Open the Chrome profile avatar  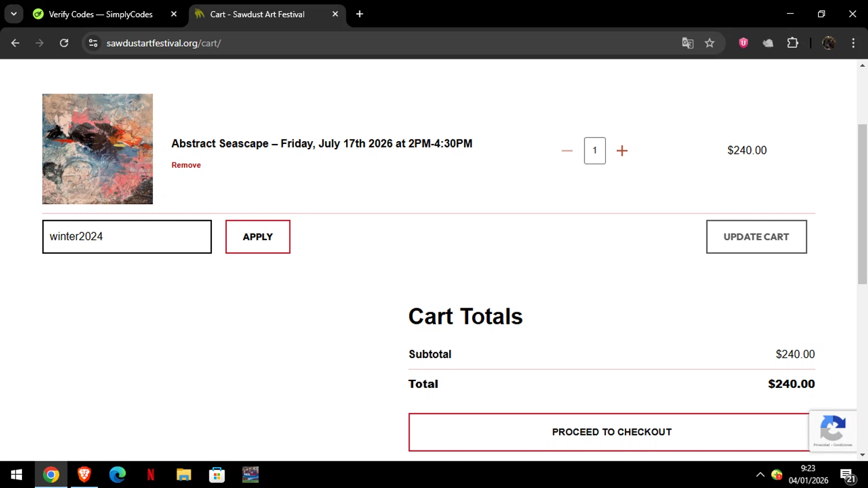click(829, 43)
